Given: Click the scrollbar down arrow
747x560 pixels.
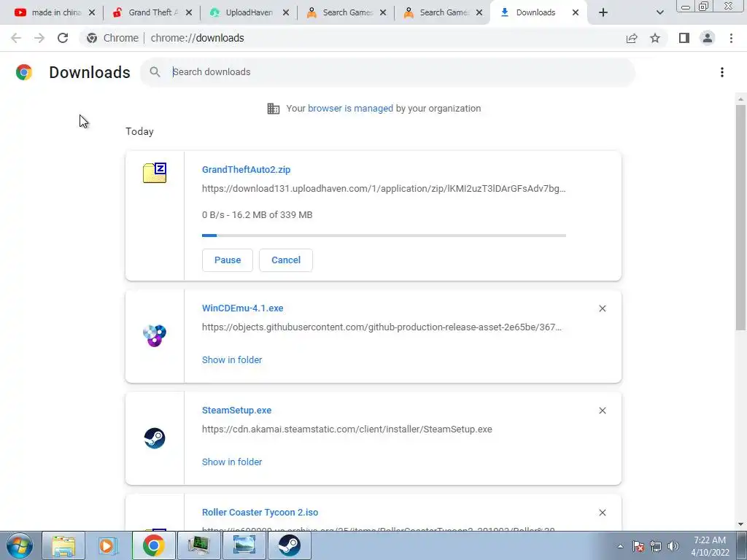Looking at the screenshot, I should coord(740,524).
